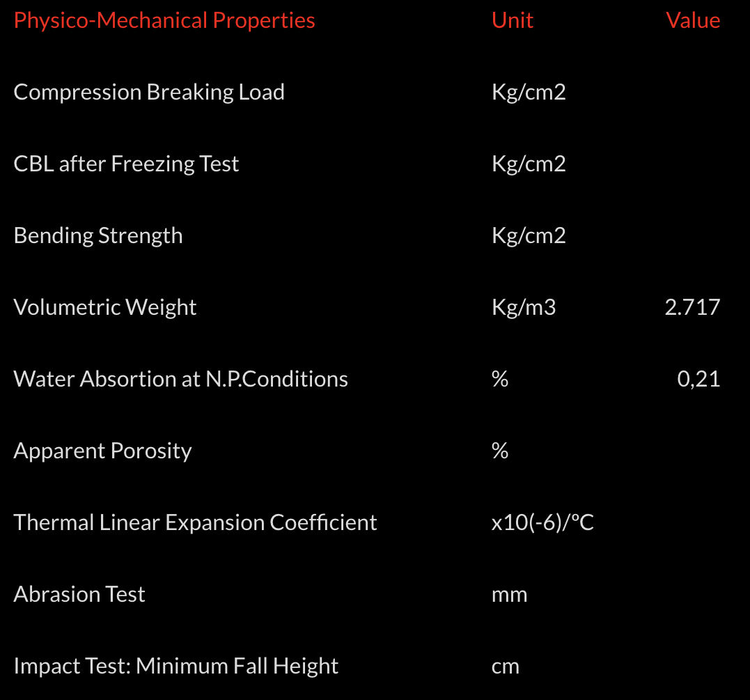Image resolution: width=750 pixels, height=700 pixels.
Task: Click the Compression Breaking Load row label
Action: pos(149,92)
